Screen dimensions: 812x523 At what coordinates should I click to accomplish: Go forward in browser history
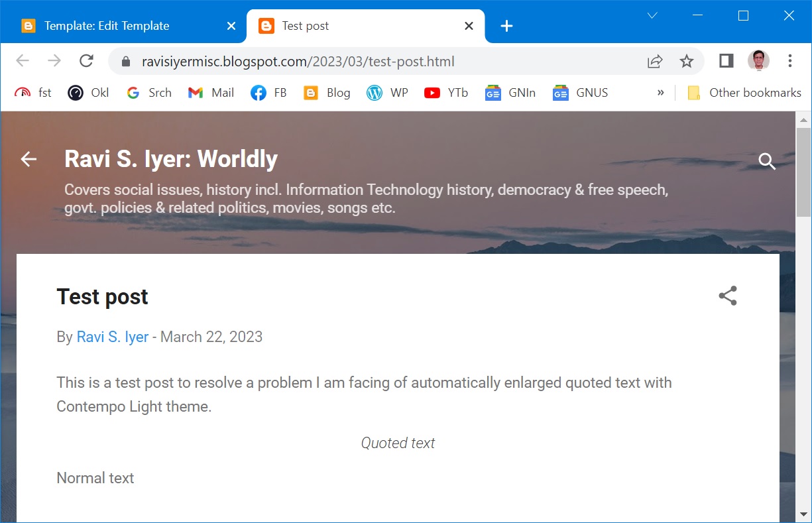click(x=54, y=61)
